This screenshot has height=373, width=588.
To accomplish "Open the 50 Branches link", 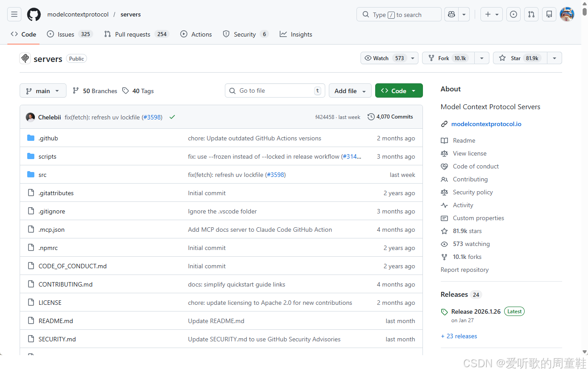I will [95, 91].
